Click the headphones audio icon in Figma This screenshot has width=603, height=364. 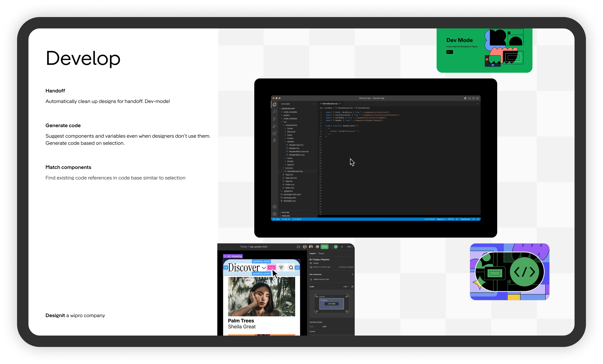click(298, 247)
